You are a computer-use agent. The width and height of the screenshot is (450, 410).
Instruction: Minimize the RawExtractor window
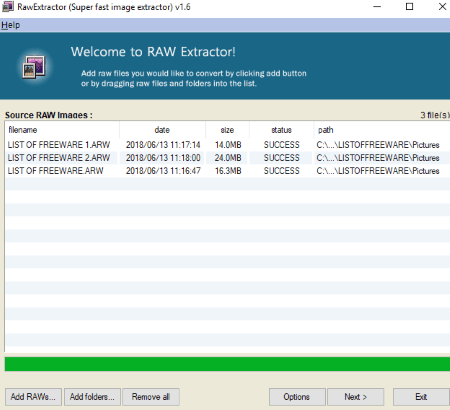(x=377, y=7)
